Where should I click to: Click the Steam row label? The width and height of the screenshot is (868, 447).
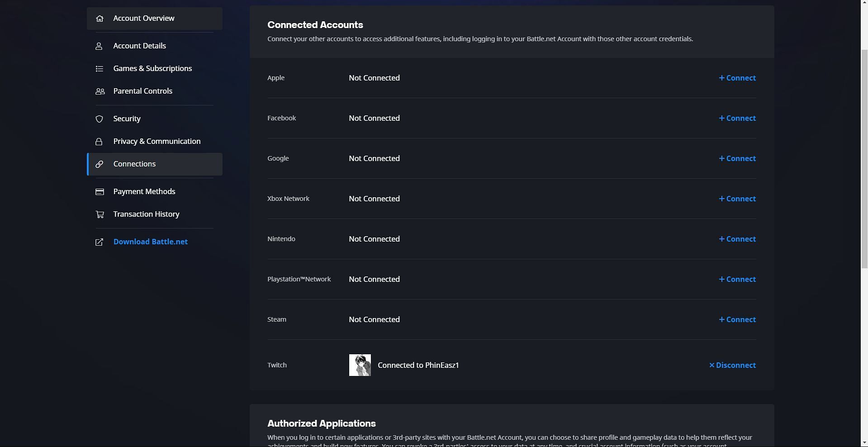tap(277, 319)
